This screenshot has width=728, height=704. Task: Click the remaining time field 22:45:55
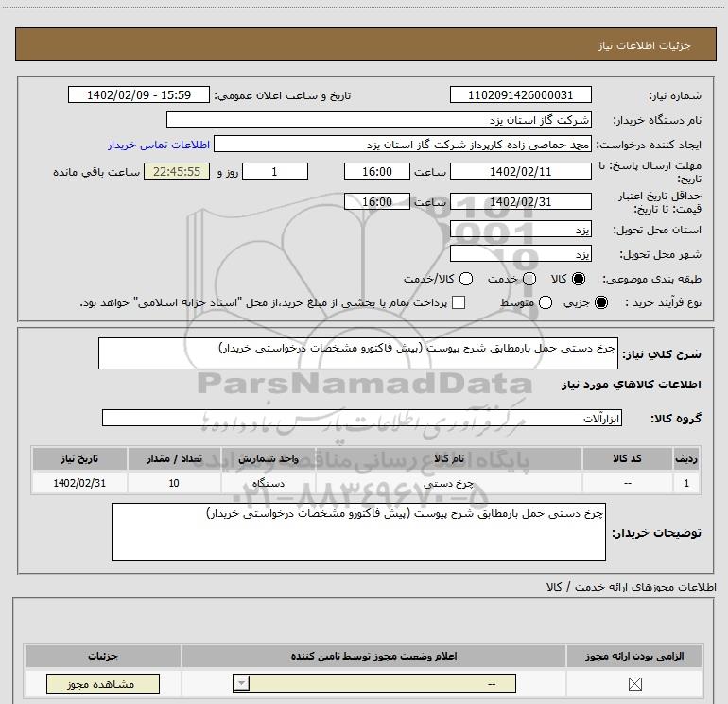point(177,171)
